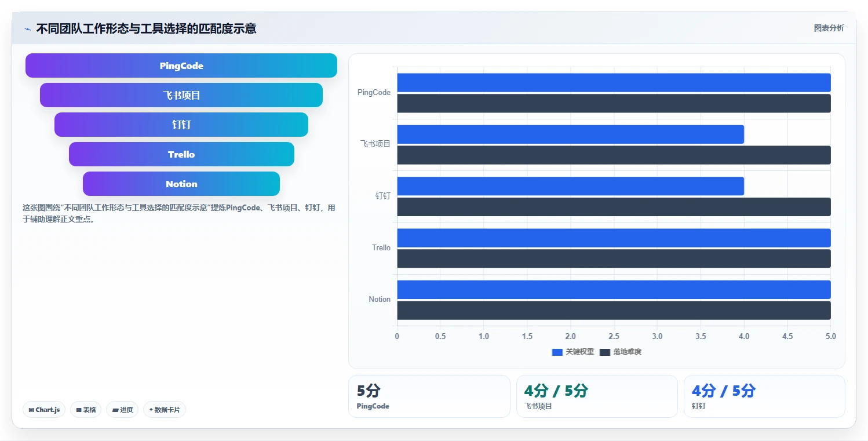
Task: Click 飞书项目's dark 落地难度 bar
Action: (614, 155)
